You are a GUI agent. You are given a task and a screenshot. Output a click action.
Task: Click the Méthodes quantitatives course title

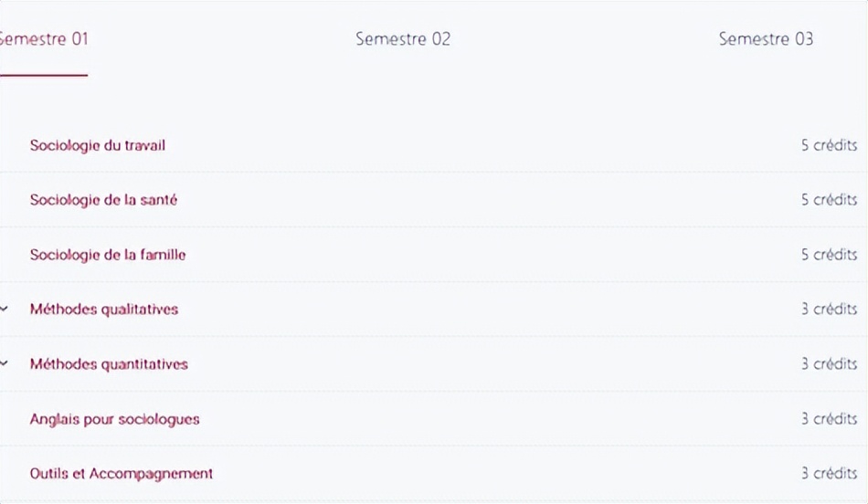(x=109, y=364)
